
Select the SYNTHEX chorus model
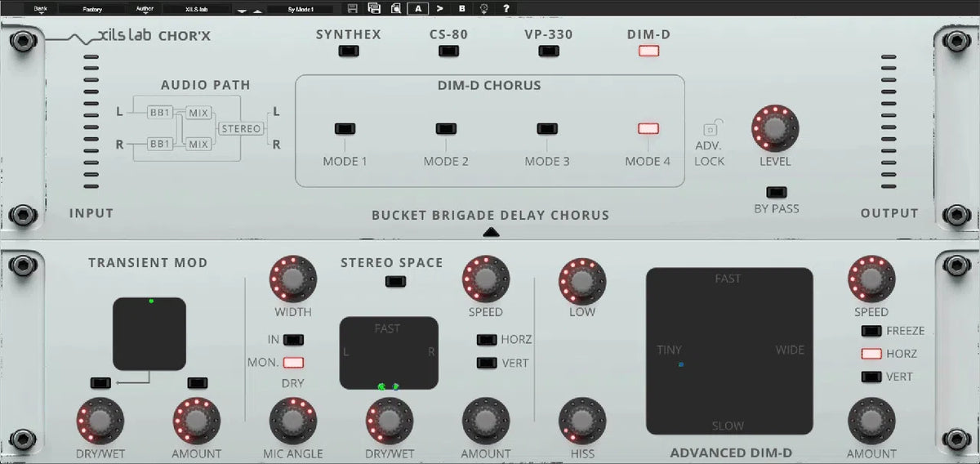[349, 51]
